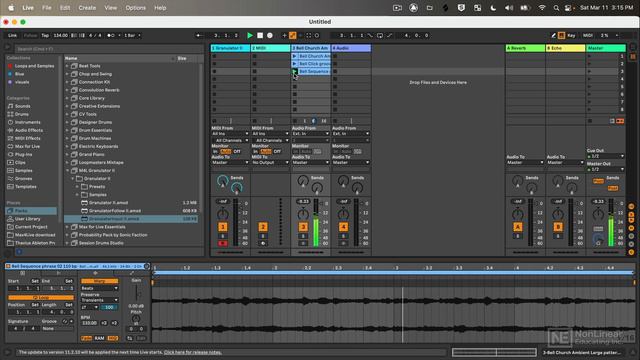Select the Audio Effects browser category
This screenshot has height=360, width=640.
pos(29,130)
